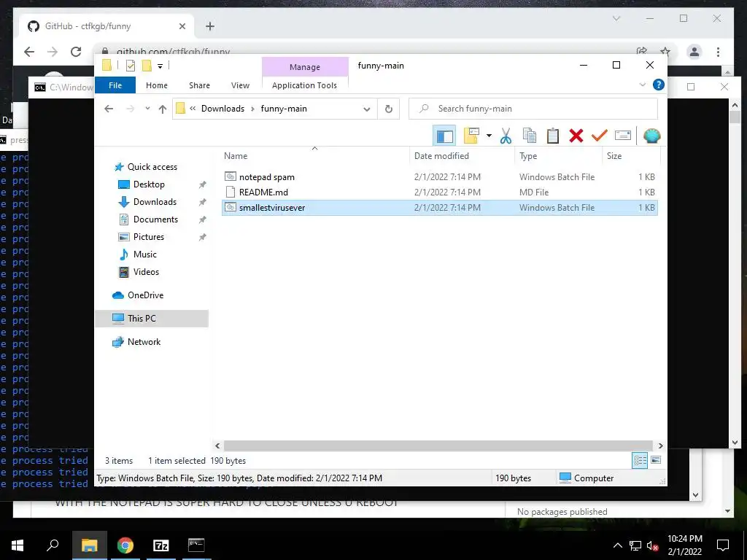The height and width of the screenshot is (560, 747).
Task: Expand the folder options dropdown arrow
Action: pos(489,136)
